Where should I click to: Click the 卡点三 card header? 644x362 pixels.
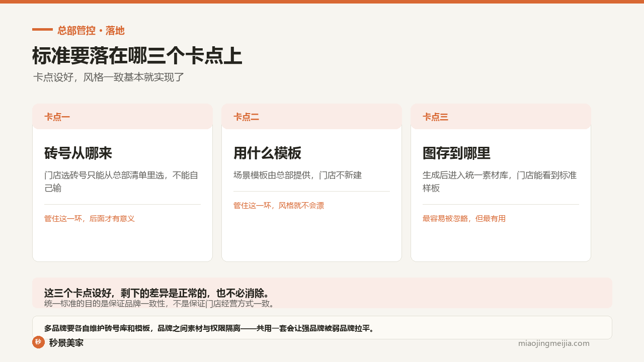point(501,117)
